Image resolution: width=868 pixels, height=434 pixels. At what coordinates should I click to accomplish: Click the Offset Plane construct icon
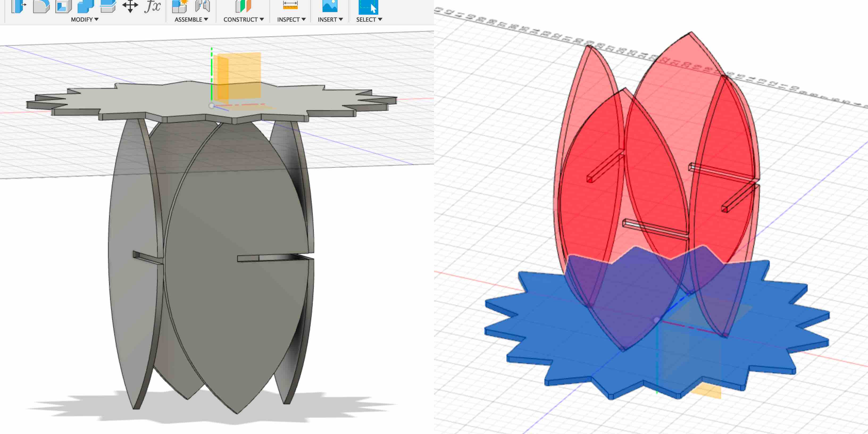243,6
